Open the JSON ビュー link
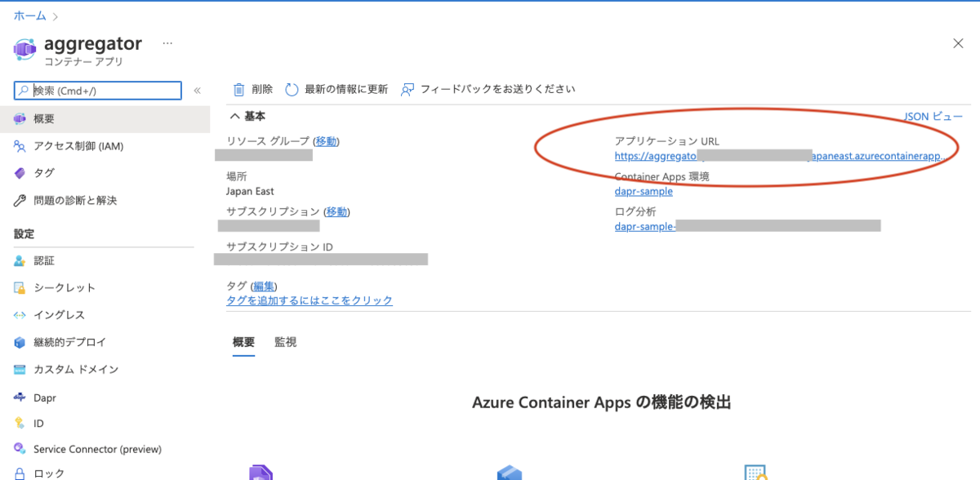The width and height of the screenshot is (980, 480). [x=933, y=117]
